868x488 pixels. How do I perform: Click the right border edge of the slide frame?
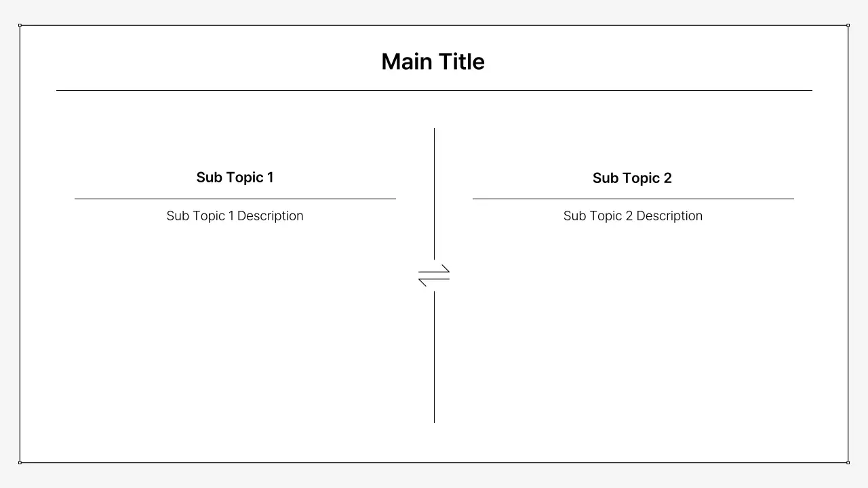[x=848, y=244]
